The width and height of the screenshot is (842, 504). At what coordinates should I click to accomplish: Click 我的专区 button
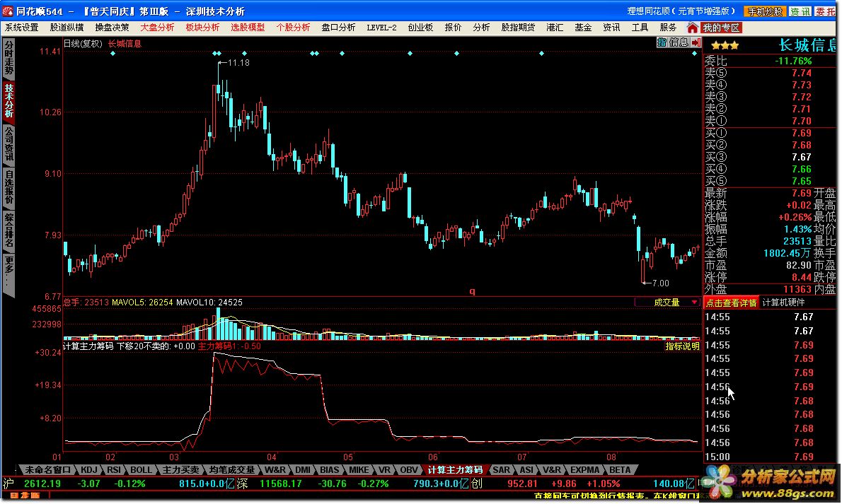[721, 28]
